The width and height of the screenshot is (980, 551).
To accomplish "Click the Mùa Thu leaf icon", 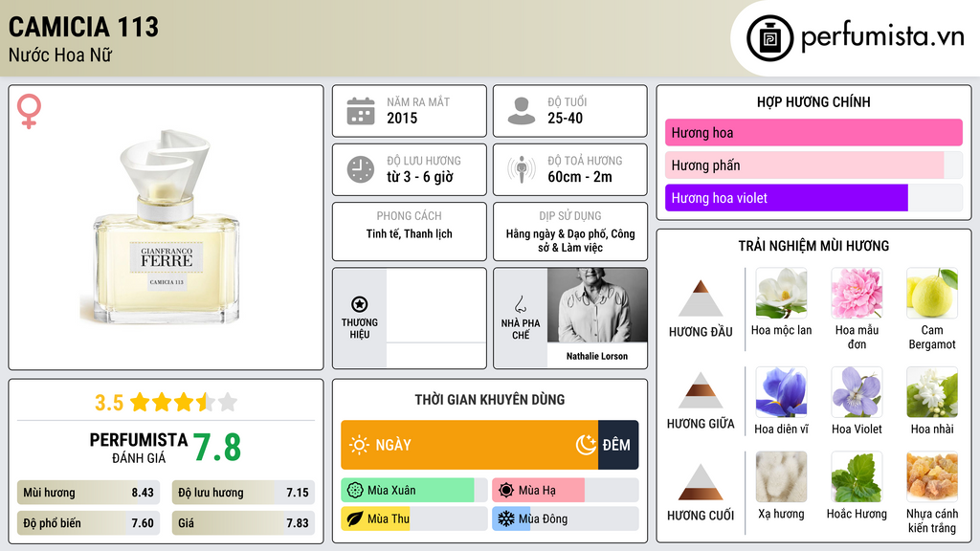I will (354, 518).
